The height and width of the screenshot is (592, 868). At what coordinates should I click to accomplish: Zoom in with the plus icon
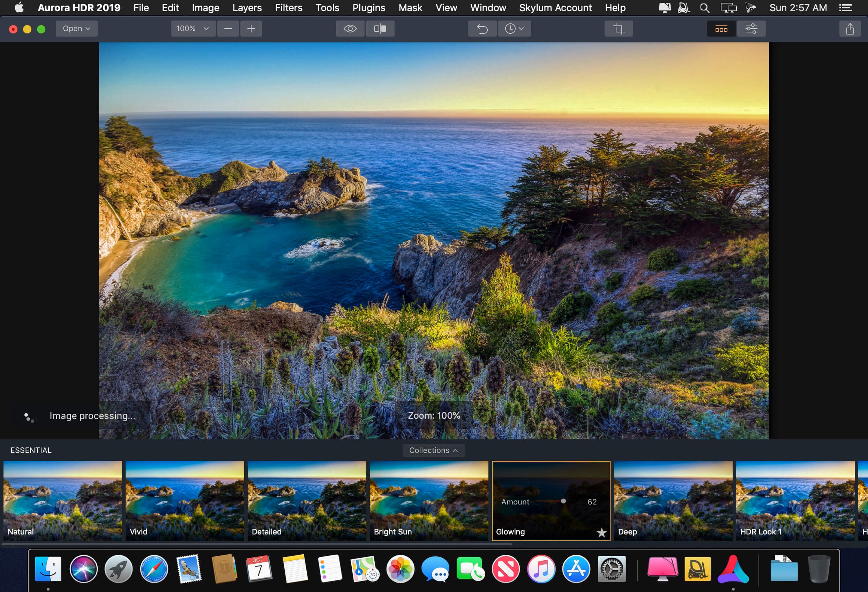click(251, 29)
